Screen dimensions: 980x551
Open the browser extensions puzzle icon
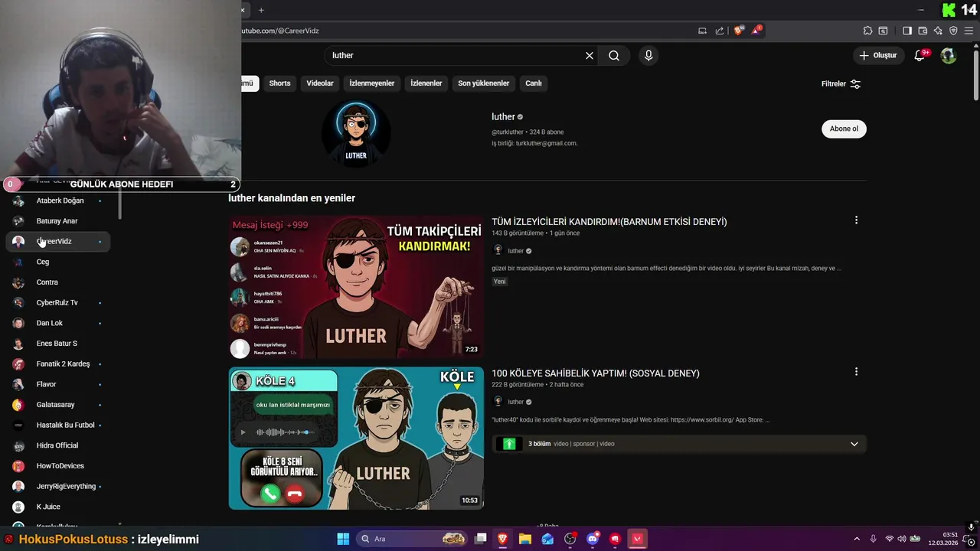tap(867, 31)
